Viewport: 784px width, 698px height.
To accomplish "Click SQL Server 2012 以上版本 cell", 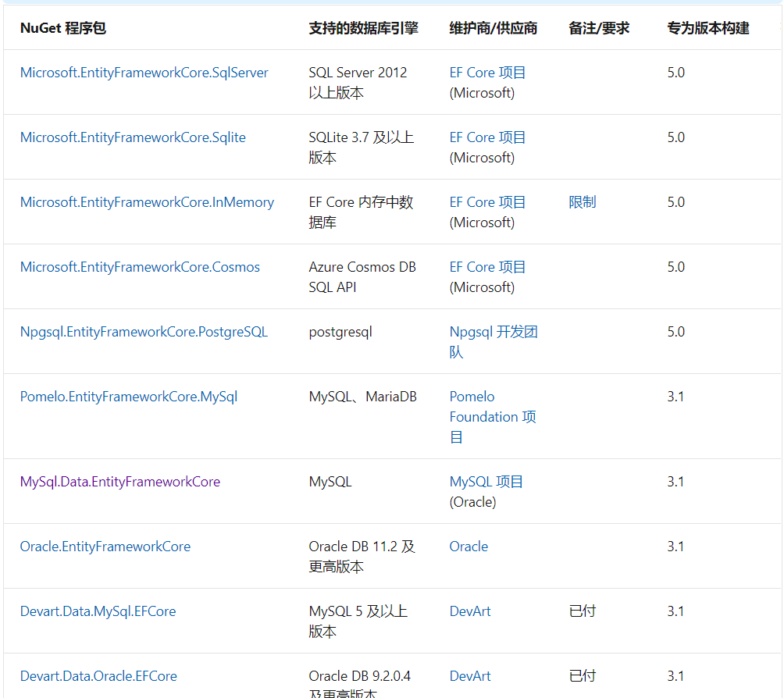I will (x=358, y=83).
